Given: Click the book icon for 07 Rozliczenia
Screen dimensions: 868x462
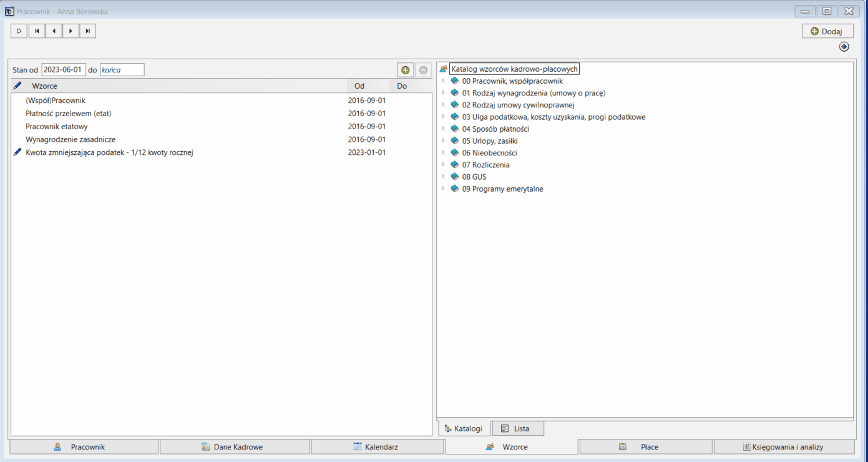Looking at the screenshot, I should pos(454,165).
